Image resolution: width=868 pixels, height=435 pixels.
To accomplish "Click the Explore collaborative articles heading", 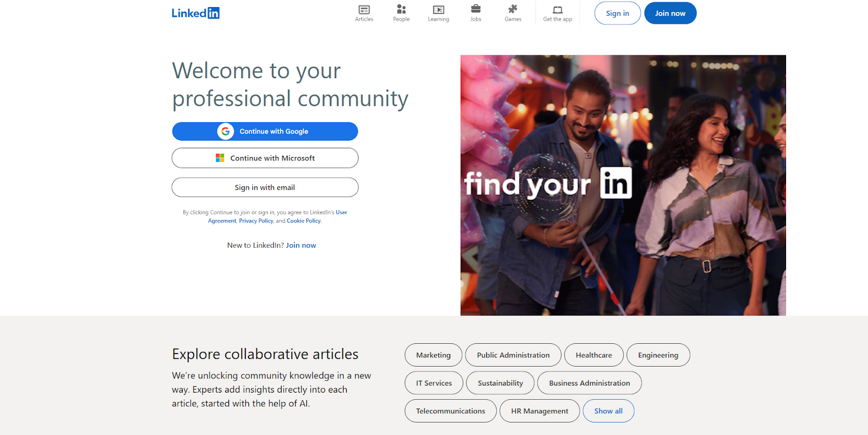I will [265, 354].
